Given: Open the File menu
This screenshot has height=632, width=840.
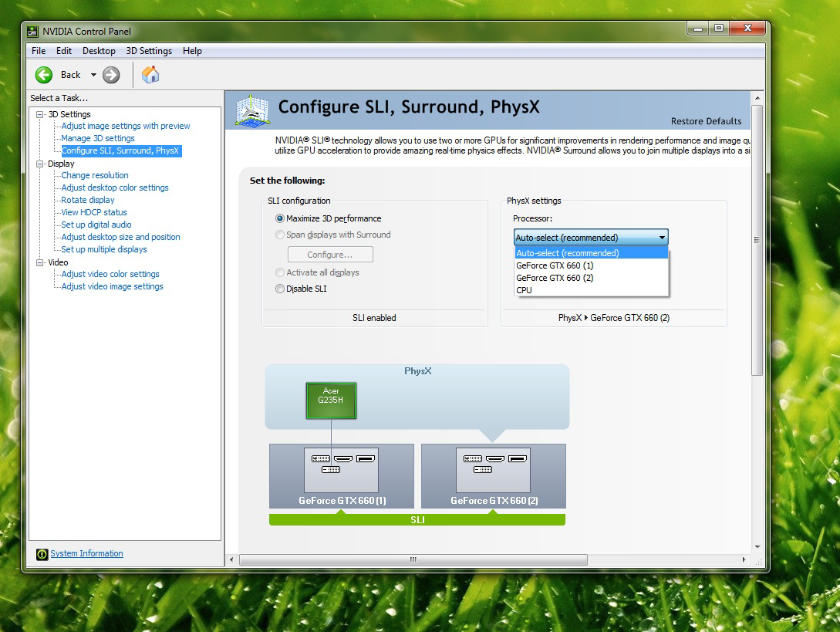Looking at the screenshot, I should click(39, 51).
